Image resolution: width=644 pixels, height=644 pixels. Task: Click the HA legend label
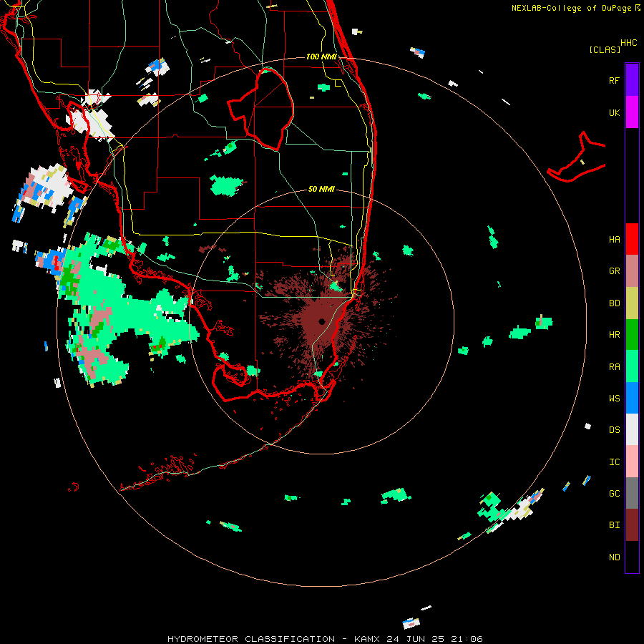coord(614,240)
